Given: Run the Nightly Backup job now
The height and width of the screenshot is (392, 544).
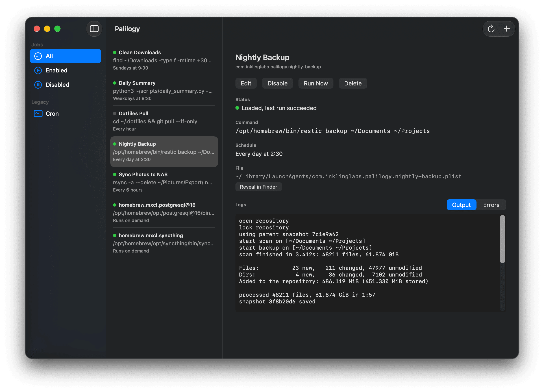Looking at the screenshot, I should 316,83.
